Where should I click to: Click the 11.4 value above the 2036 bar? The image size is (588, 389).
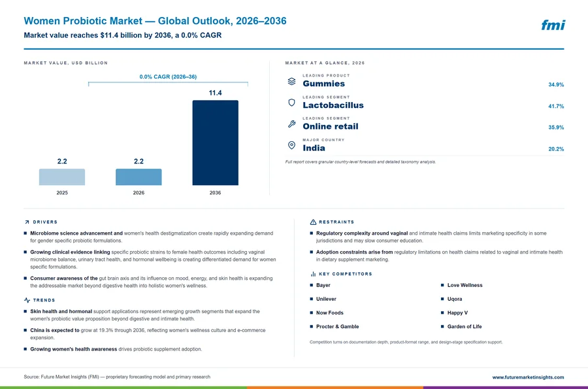(x=215, y=93)
